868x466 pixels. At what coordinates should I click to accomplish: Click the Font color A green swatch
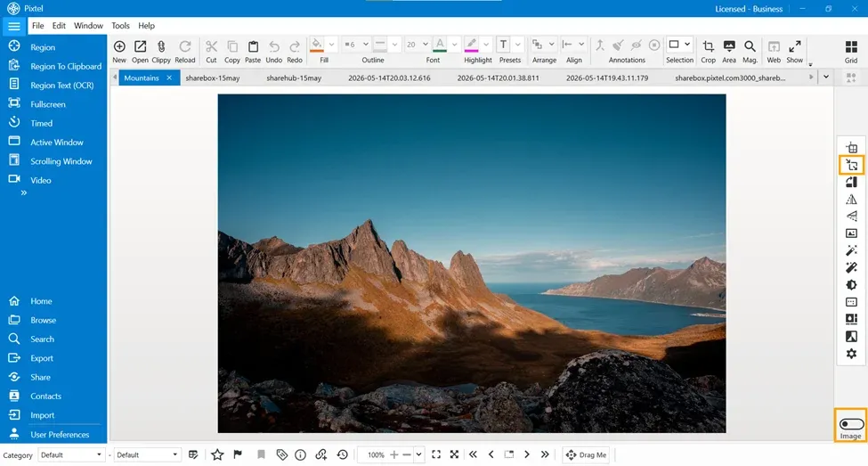pos(440,45)
